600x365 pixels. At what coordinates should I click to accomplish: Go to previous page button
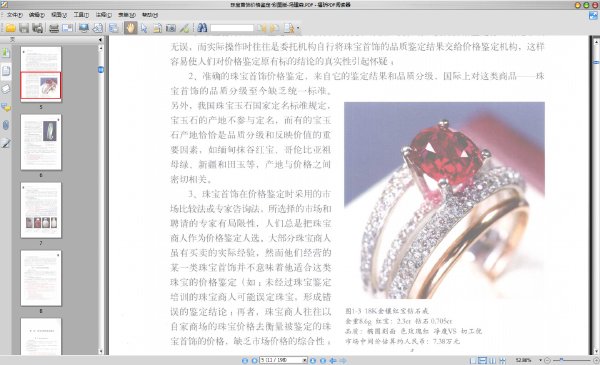point(254,360)
